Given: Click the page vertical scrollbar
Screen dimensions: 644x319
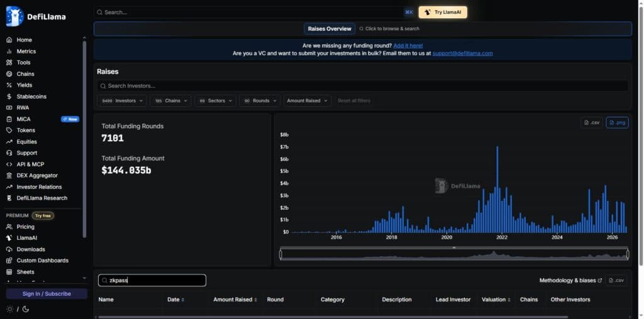Looking at the screenshot, I should [641, 135].
